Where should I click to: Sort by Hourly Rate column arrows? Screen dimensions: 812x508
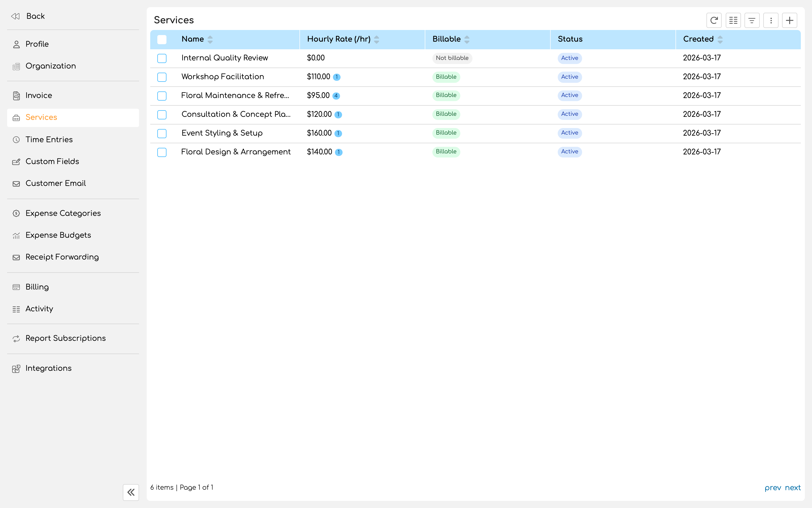377,39
